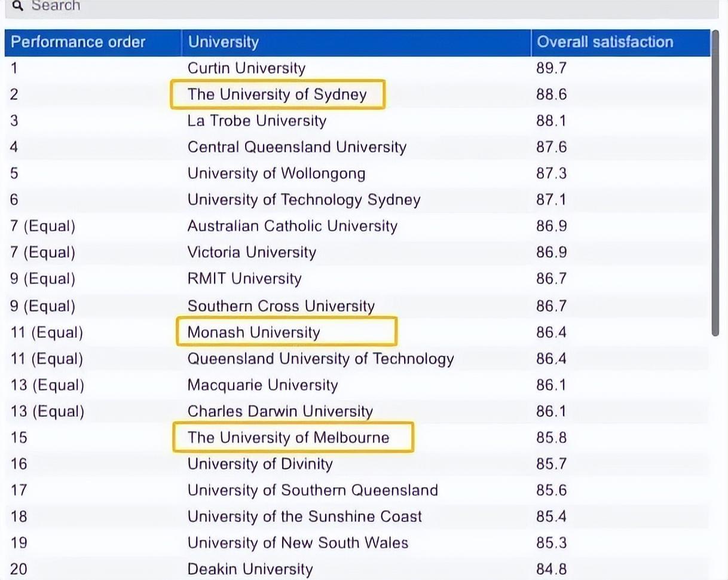Select Southern Cross University's 86.7 score

click(551, 306)
